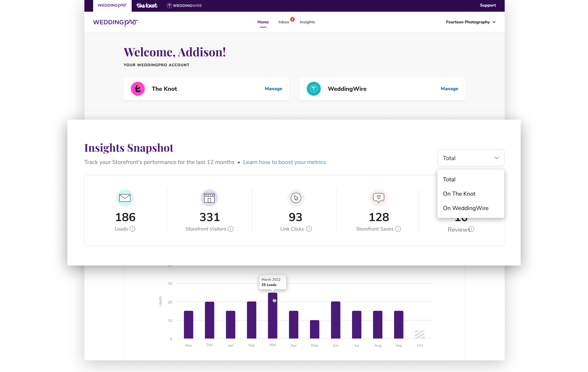Screen dimensions: 588x372
Task: Click the March 2022 25 Leads tooltip
Action: point(273,282)
